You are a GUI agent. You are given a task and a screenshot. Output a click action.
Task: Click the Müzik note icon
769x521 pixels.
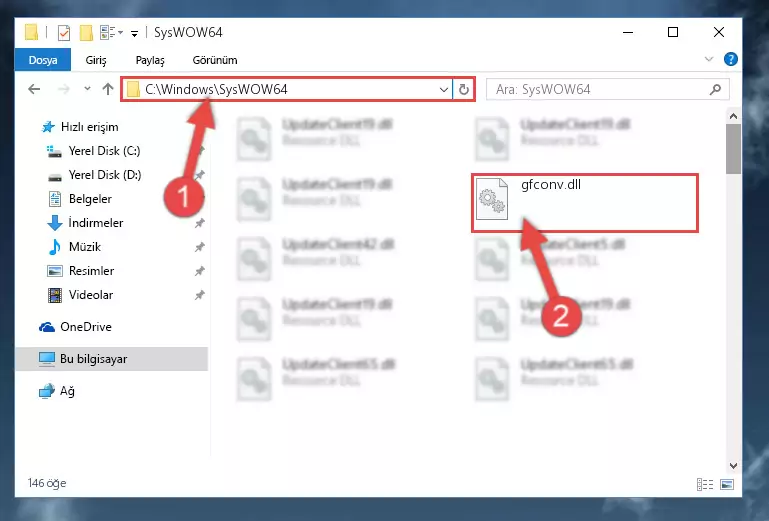pyautogui.click(x=55, y=247)
